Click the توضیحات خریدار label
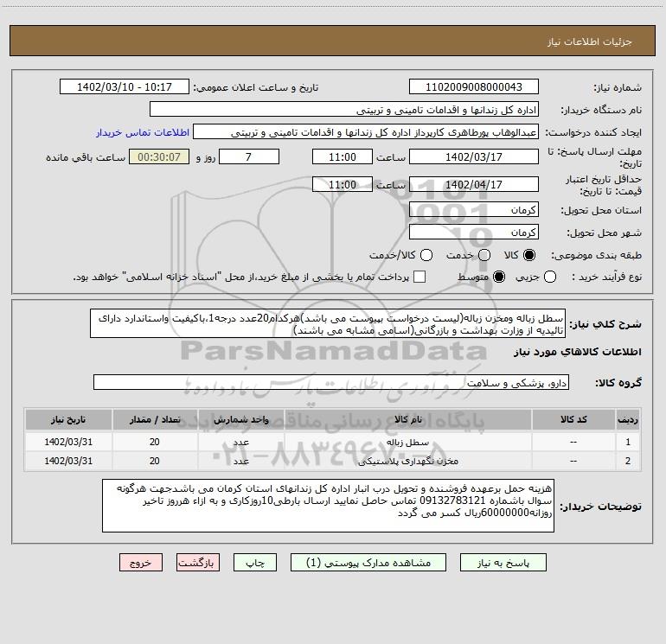Image resolution: width=666 pixels, height=644 pixels. 600,507
